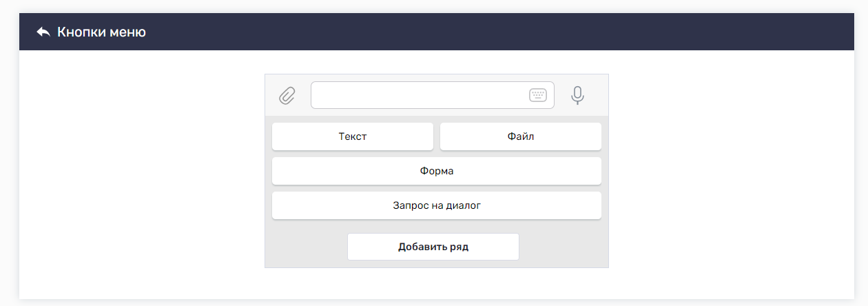The width and height of the screenshot is (868, 306).
Task: Attach a file using the clip icon
Action: click(x=287, y=95)
